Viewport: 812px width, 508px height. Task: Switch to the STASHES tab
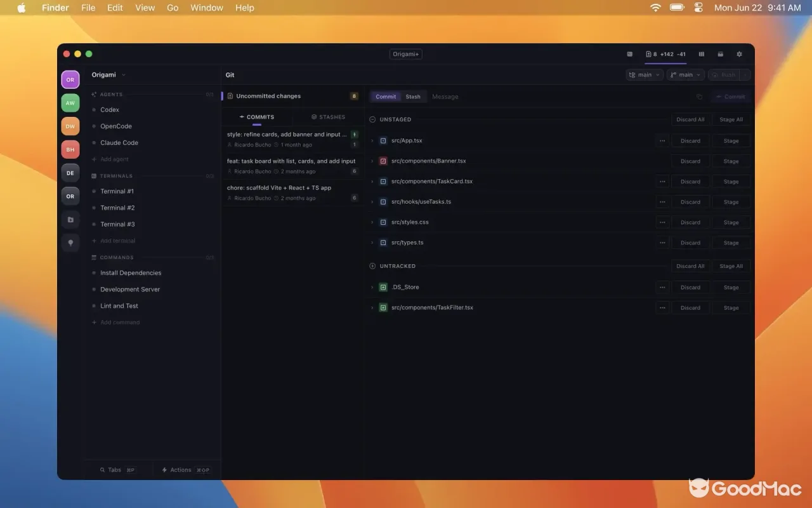329,117
